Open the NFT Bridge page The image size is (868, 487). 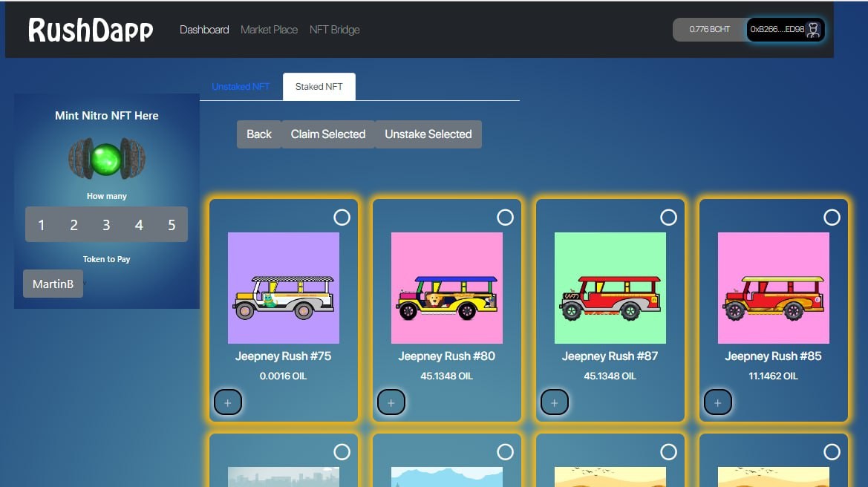coord(334,30)
